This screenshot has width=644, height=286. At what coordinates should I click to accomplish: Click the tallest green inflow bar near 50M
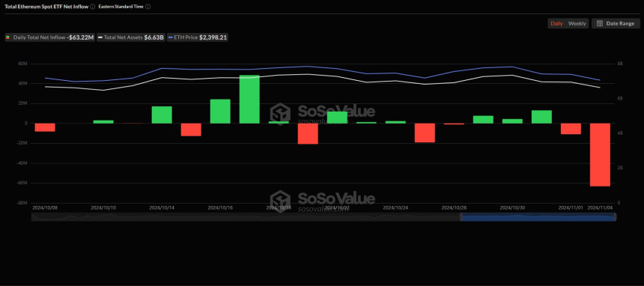pos(249,99)
